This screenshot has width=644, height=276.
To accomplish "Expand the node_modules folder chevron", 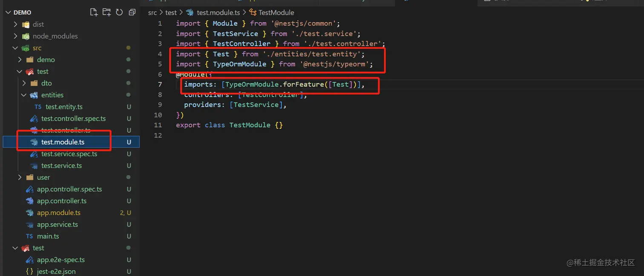I will (15, 36).
